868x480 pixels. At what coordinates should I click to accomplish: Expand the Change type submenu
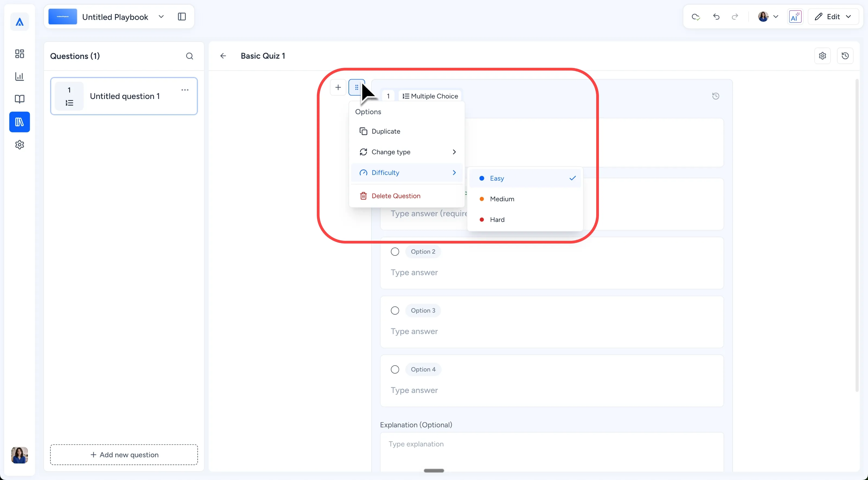[407, 152]
